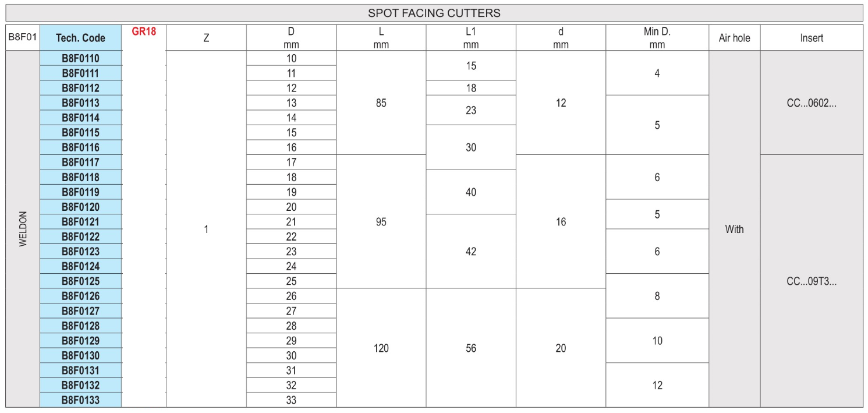Screen dimensions: 868x413
Task: Select the SPOT FACING CUTTERS title bar
Action: pyautogui.click(x=434, y=13)
